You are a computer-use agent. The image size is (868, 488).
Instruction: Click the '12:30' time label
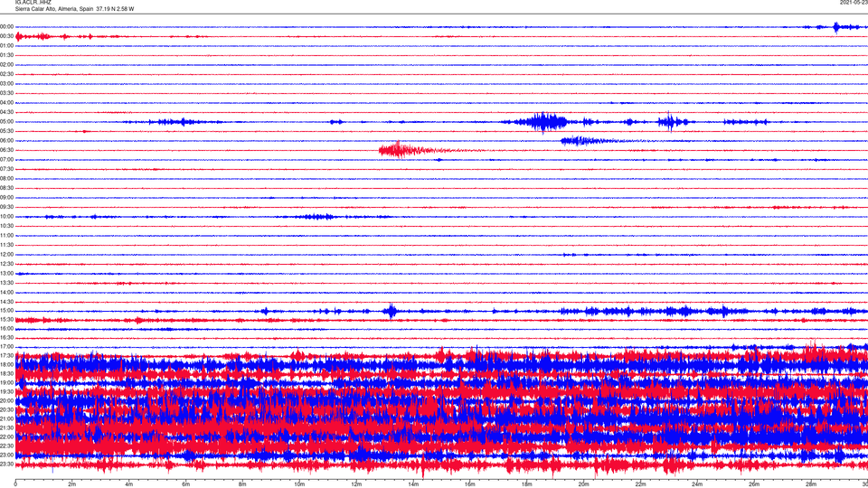pos(6,264)
